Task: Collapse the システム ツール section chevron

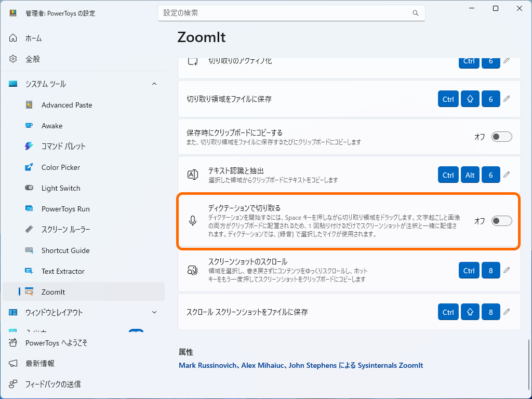Action: (x=154, y=84)
